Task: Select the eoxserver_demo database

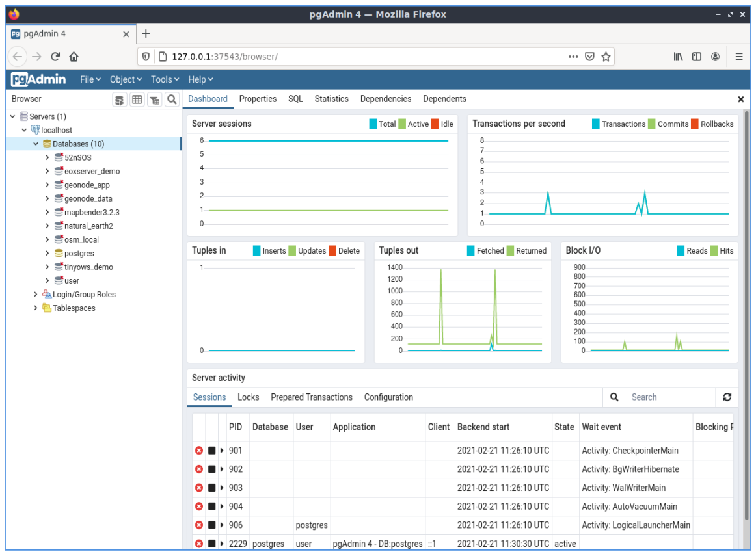Action: tap(92, 172)
